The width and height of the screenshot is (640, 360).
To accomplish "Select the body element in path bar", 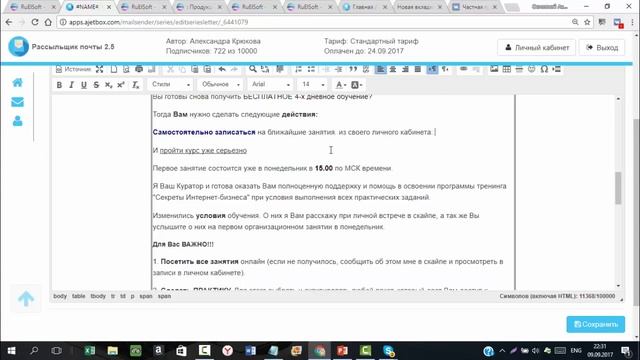I will point(60,296).
